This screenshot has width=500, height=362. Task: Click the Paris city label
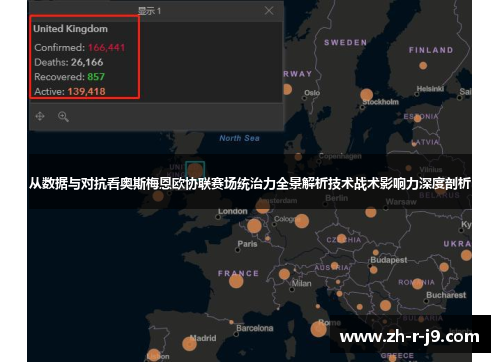coord(247,244)
